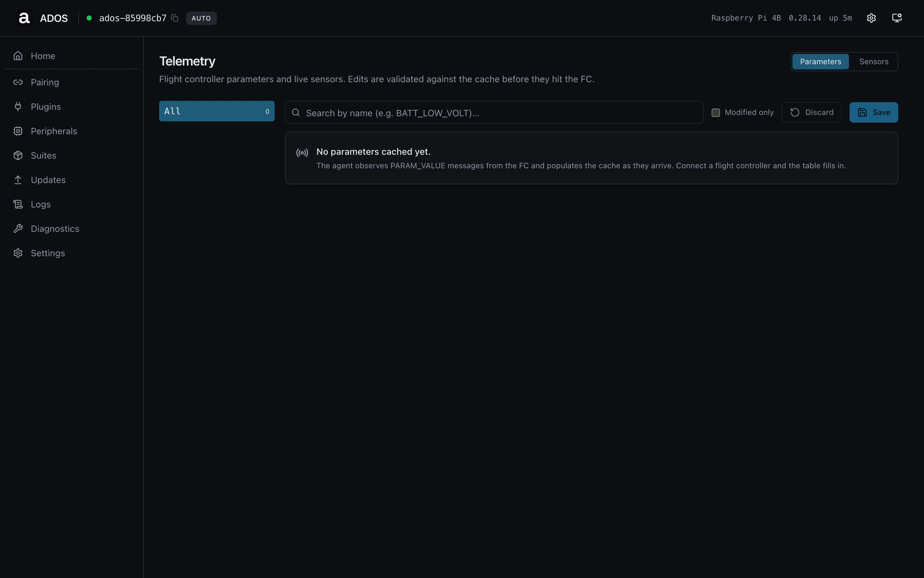Open Home from the sidebar
The height and width of the screenshot is (578, 924).
72,56
